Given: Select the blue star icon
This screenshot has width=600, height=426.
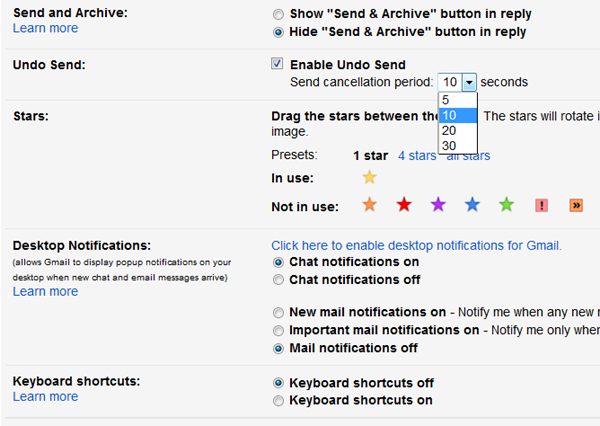Looking at the screenshot, I should coord(472,205).
